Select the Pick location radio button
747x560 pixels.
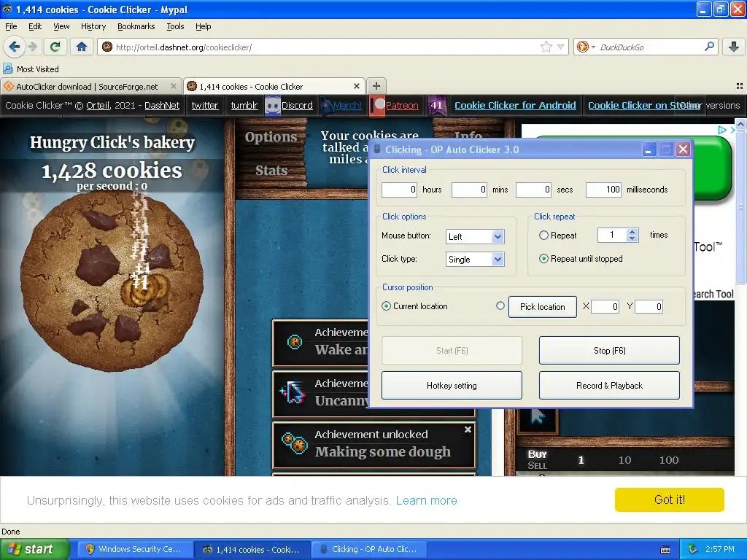500,306
